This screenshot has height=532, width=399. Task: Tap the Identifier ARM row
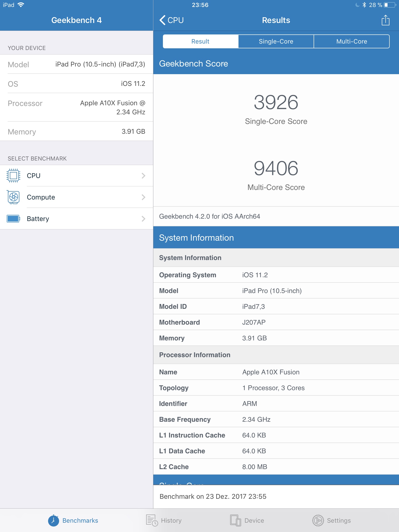276,404
